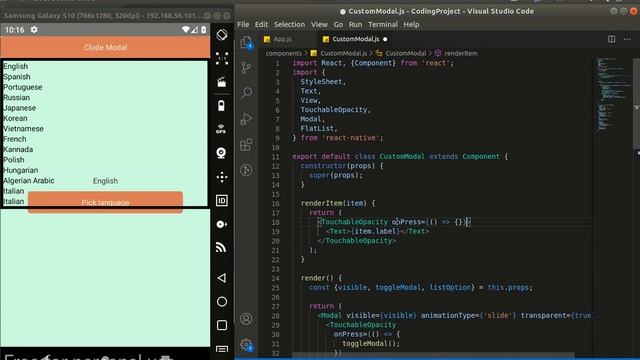The height and width of the screenshot is (360, 640).
Task: Open the Run menu
Action: click(x=355, y=24)
